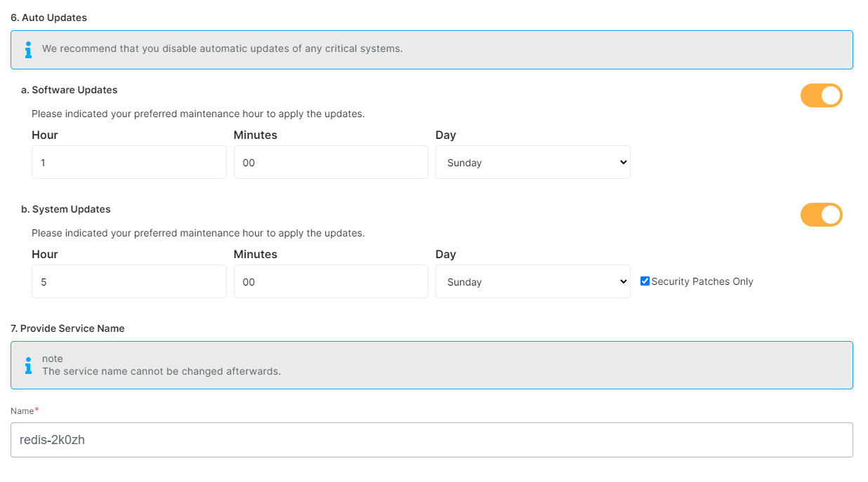Viewport: 868px width, 482px height.
Task: Click the a. Software Updates subsection label
Action: point(70,90)
